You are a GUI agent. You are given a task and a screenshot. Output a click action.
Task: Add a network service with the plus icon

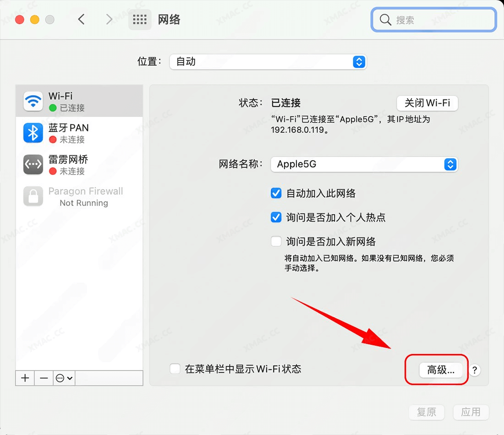click(24, 378)
